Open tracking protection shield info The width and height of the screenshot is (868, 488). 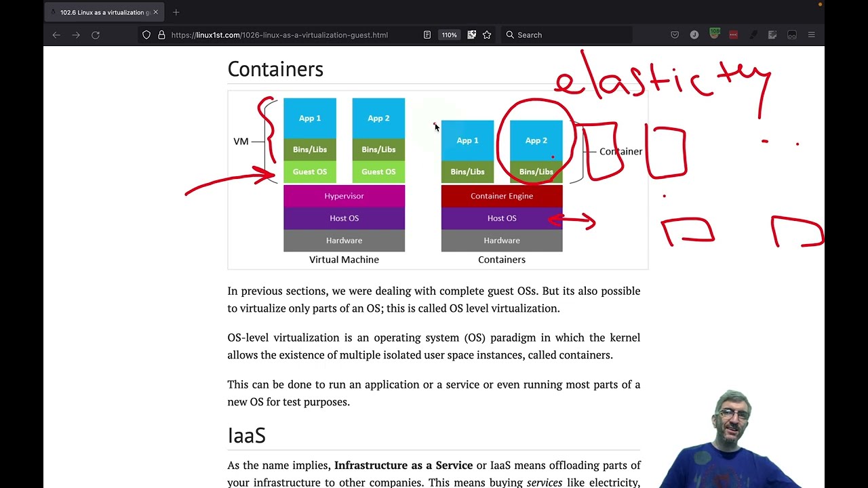[x=146, y=35]
